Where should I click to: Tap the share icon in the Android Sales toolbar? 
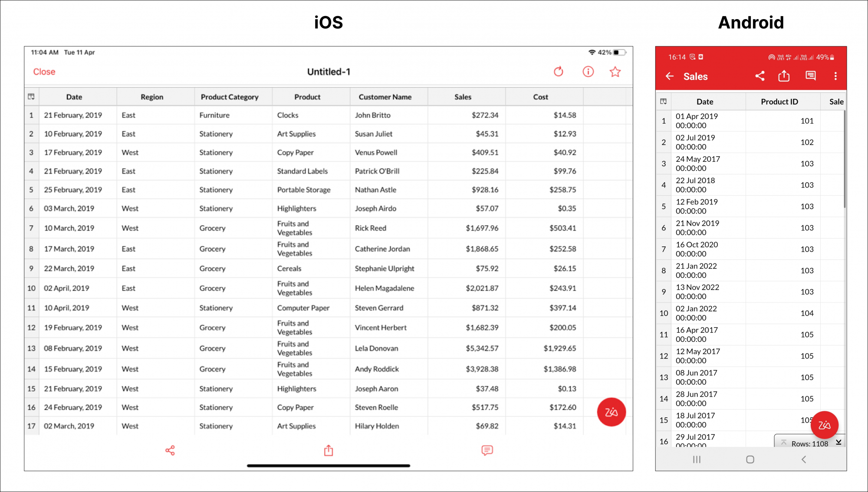click(x=759, y=76)
